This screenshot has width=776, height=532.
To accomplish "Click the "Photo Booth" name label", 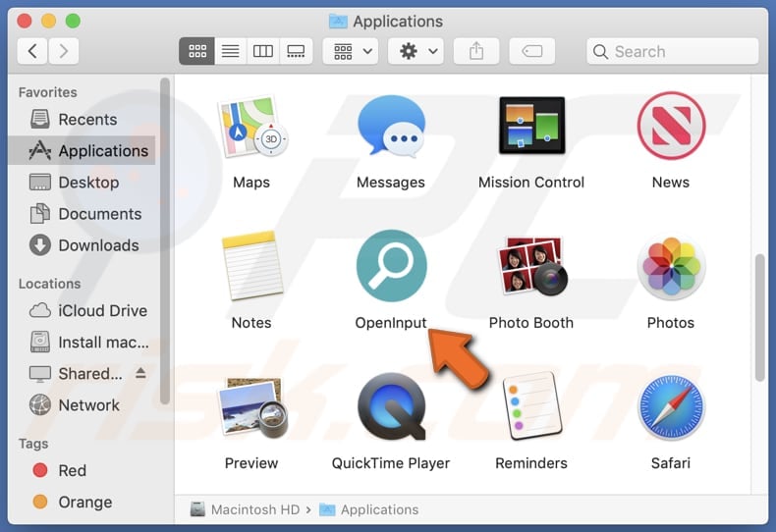I will (x=531, y=323).
